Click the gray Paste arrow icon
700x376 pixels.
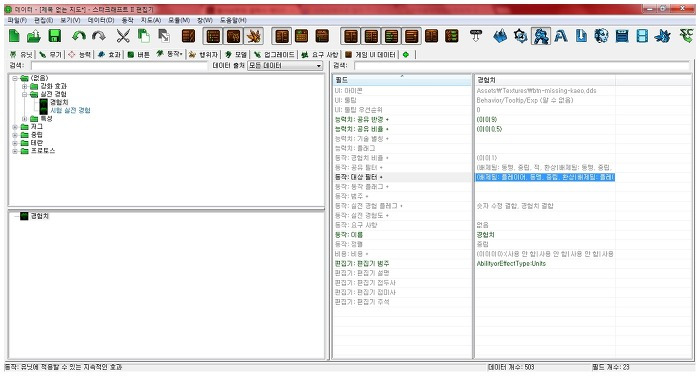[x=164, y=36]
